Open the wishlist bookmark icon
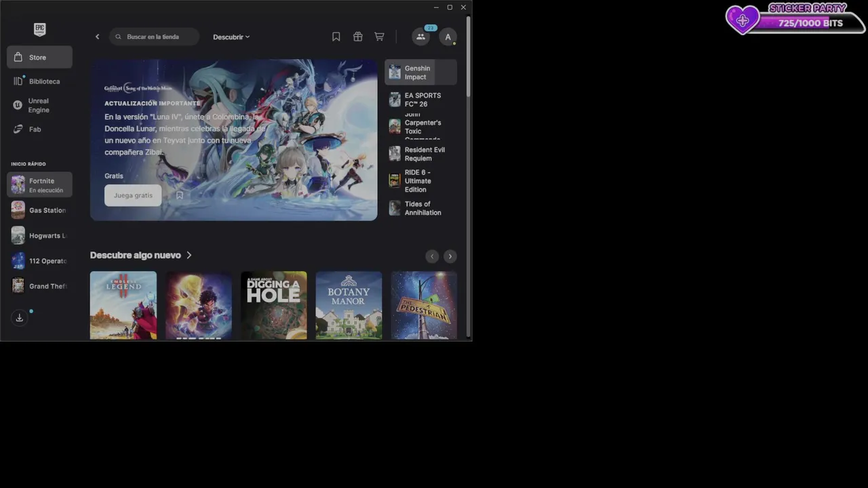The width and height of the screenshot is (868, 488). pos(336,37)
